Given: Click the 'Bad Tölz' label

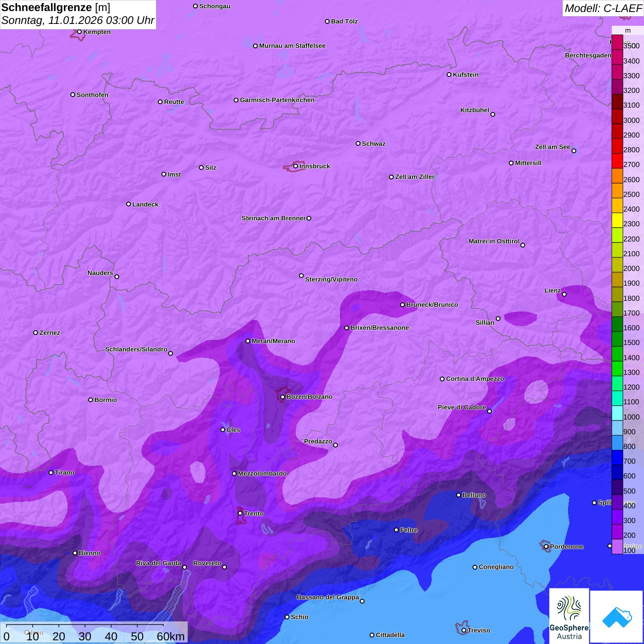Looking at the screenshot, I should 345,21.
